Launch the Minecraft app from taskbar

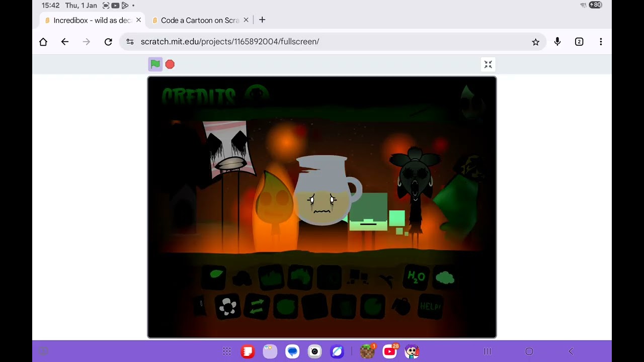(367, 351)
